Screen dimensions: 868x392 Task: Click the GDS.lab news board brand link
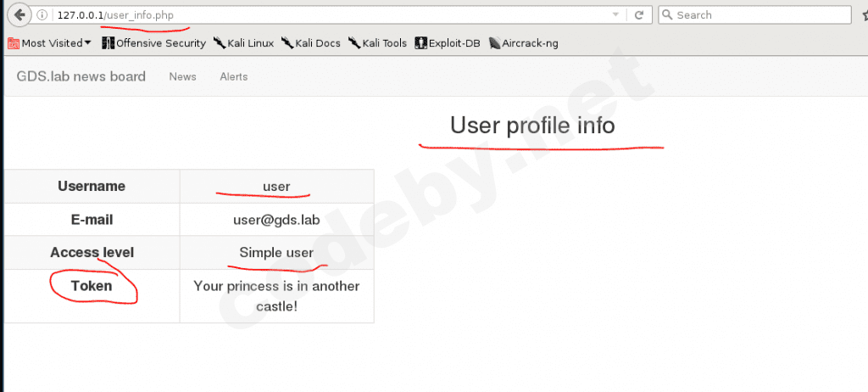(x=81, y=76)
